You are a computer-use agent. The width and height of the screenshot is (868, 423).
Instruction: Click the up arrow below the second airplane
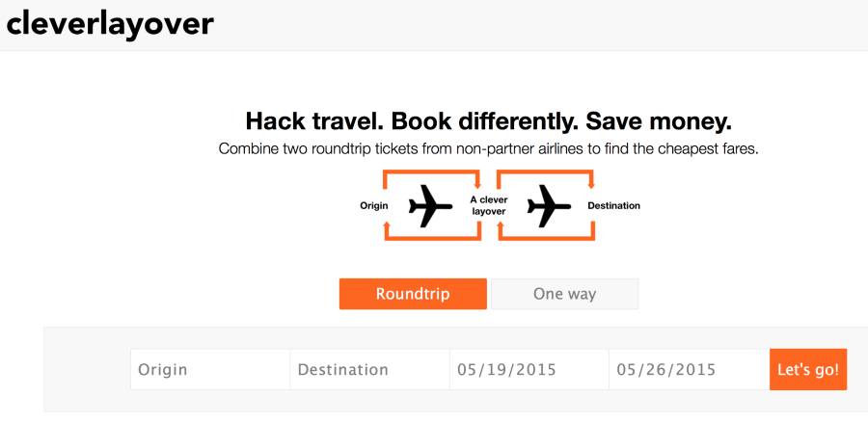(x=501, y=227)
